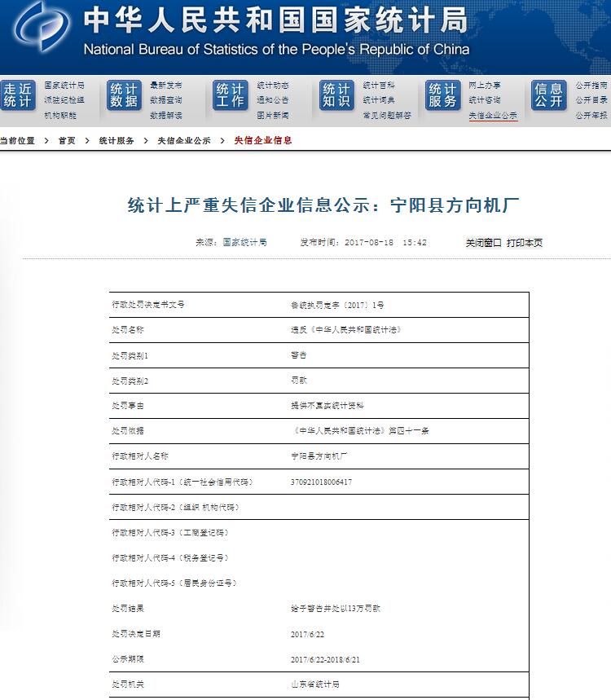This screenshot has height=700, width=611.
Task: Open 数据查询 under 统计数据
Action: point(166,100)
